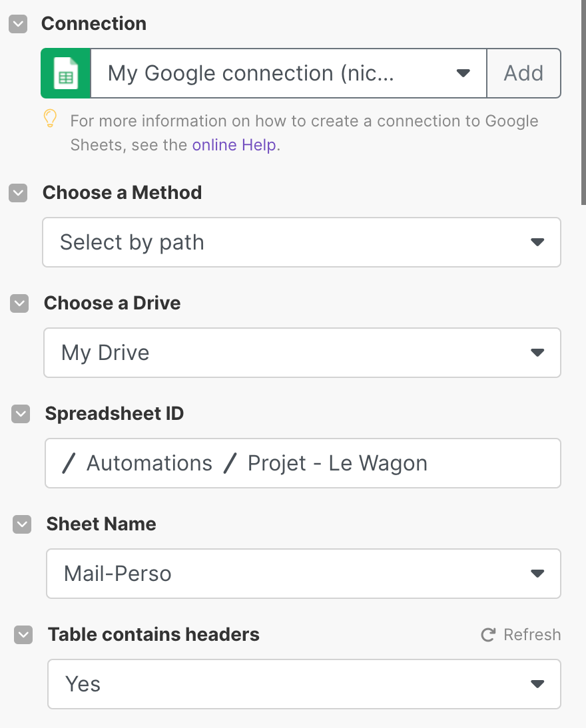
Task: Click the Refresh circular arrow icon
Action: pyautogui.click(x=488, y=635)
